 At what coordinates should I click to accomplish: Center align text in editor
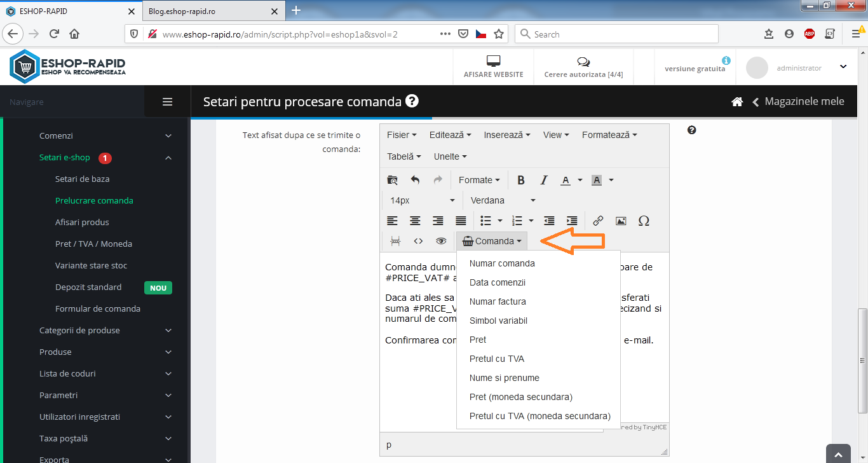415,221
